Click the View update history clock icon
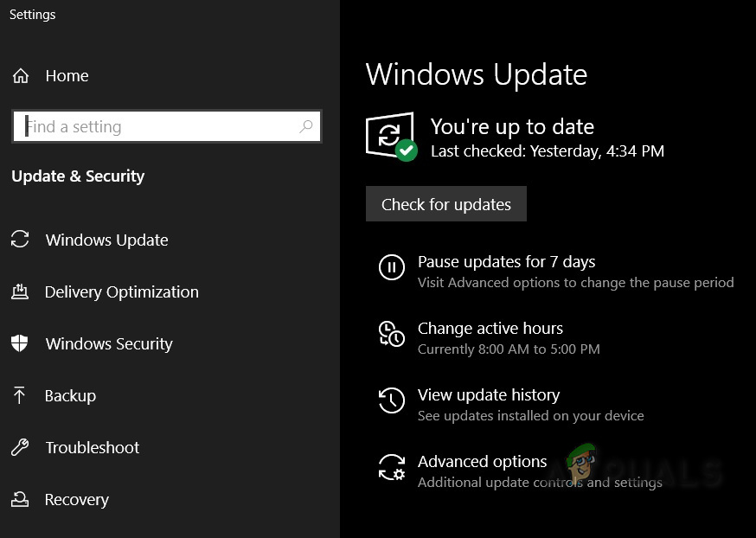Viewport: 756px width, 538px height. [x=392, y=400]
